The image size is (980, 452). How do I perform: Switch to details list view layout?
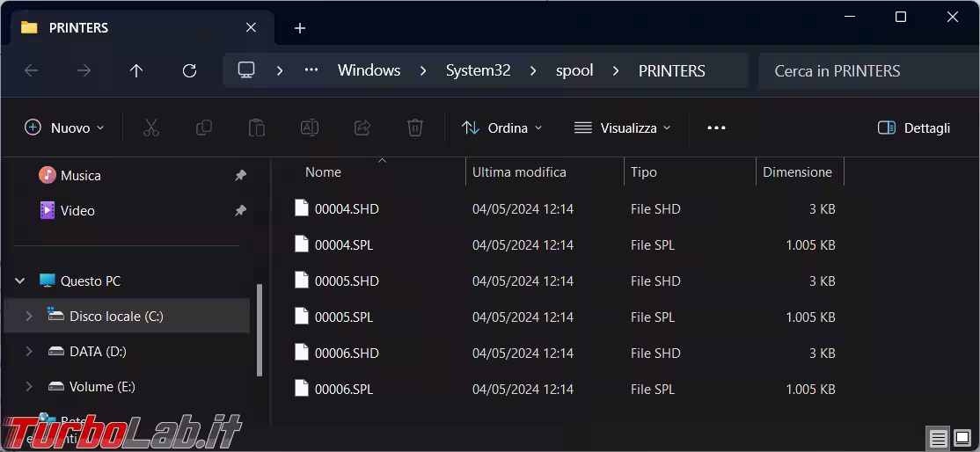[x=939, y=438]
